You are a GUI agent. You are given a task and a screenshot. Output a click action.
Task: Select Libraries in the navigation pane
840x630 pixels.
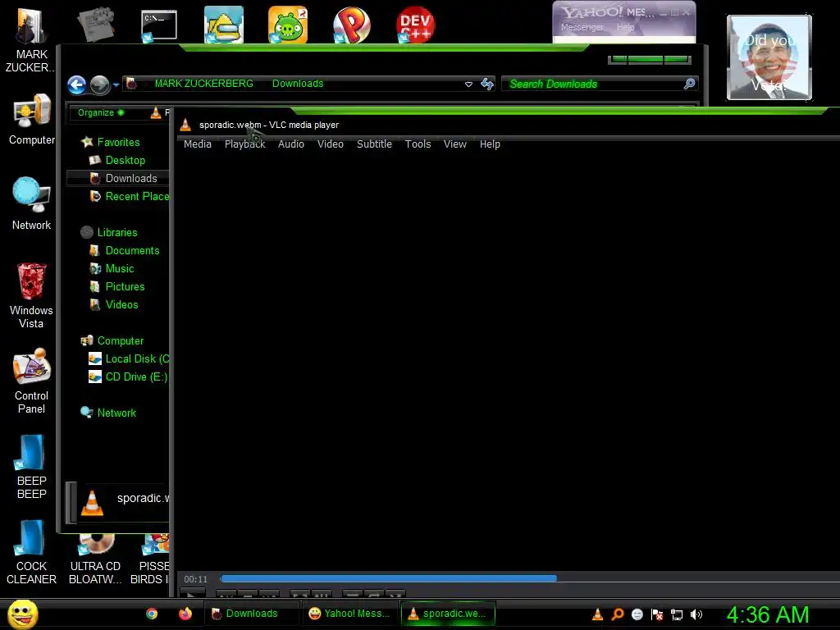116,232
